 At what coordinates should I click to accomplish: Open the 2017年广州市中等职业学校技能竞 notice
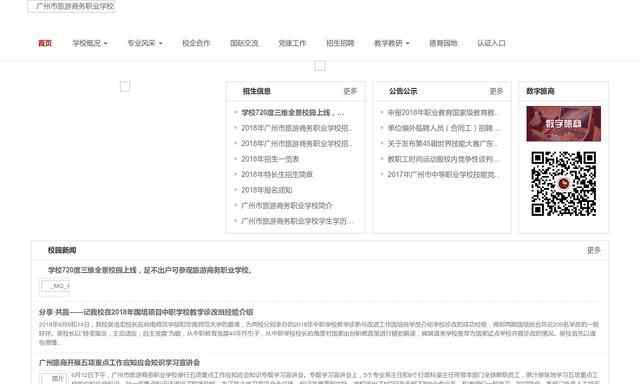(443, 175)
